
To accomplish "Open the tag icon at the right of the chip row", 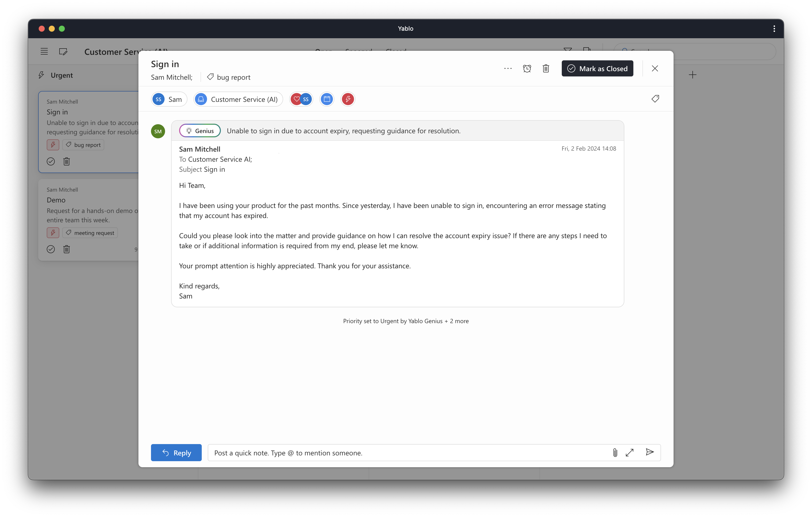I will click(x=655, y=99).
